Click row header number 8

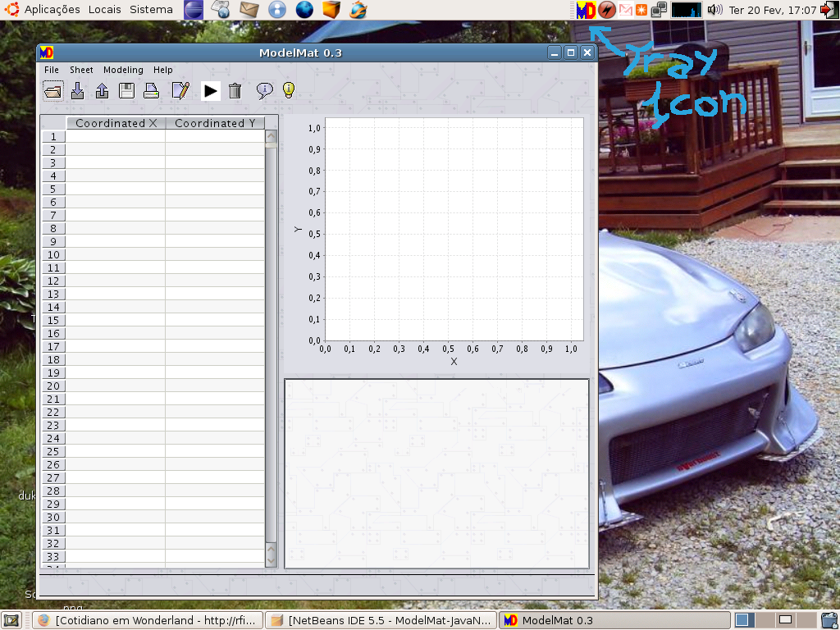click(x=53, y=228)
